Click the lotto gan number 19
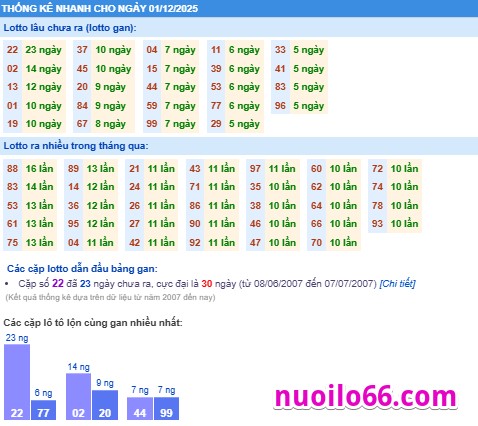This screenshot has height=426, width=478. tap(12, 124)
